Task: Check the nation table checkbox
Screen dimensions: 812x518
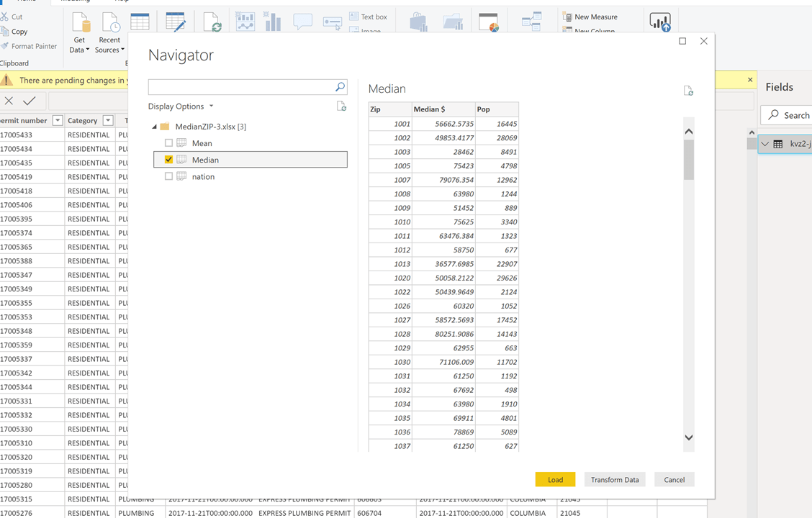Action: (169, 176)
